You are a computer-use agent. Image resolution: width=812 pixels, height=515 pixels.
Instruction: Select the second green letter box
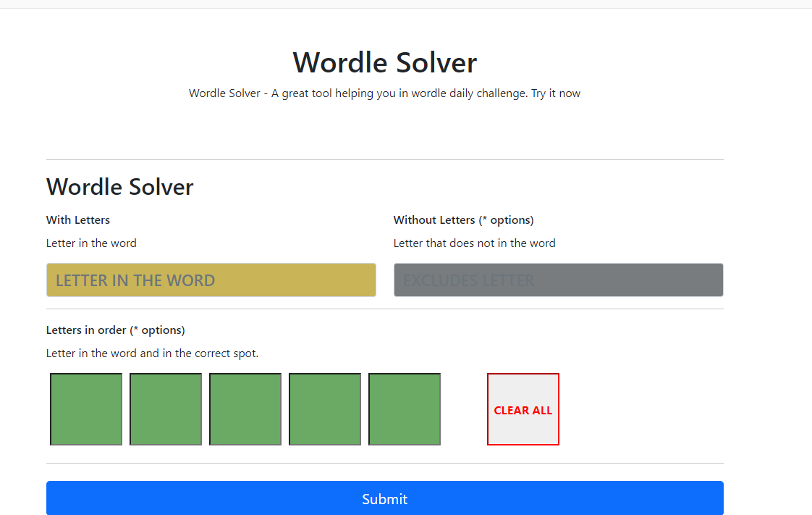(x=166, y=409)
